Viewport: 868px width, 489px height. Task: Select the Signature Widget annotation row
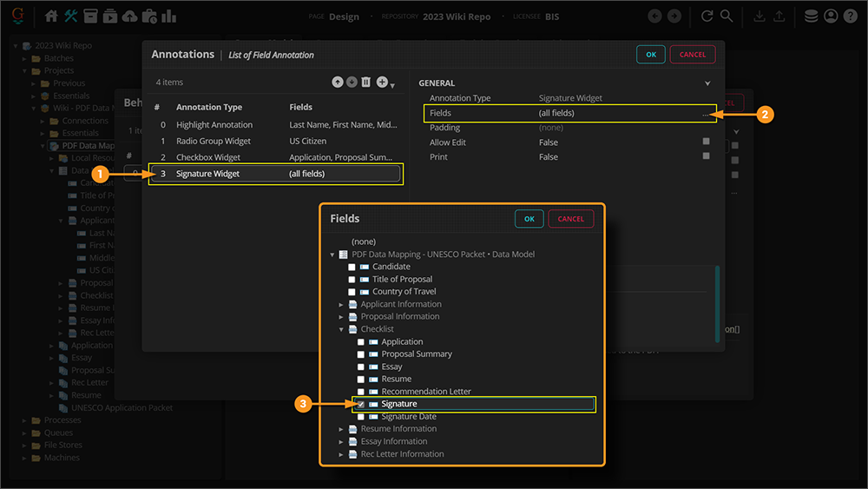click(276, 174)
